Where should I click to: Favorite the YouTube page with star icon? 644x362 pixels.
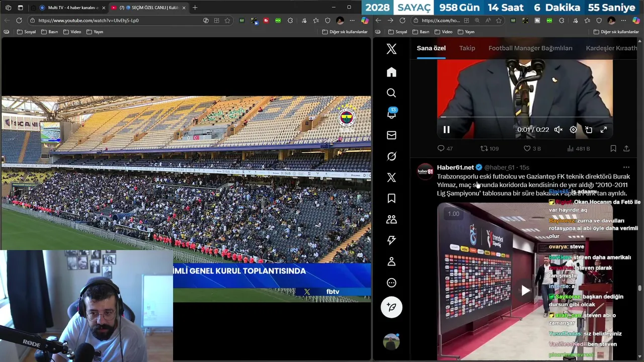[x=227, y=20]
